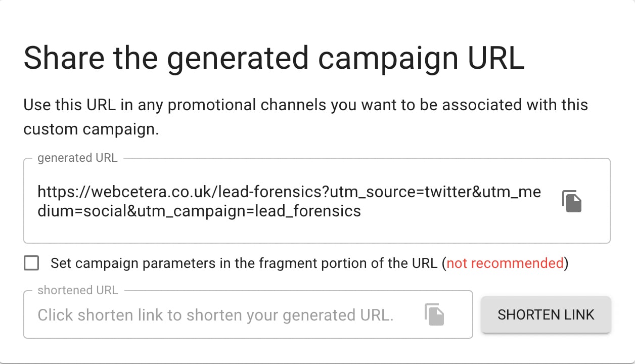Copy the generated campaign URL
The width and height of the screenshot is (635, 364).
[x=572, y=201]
